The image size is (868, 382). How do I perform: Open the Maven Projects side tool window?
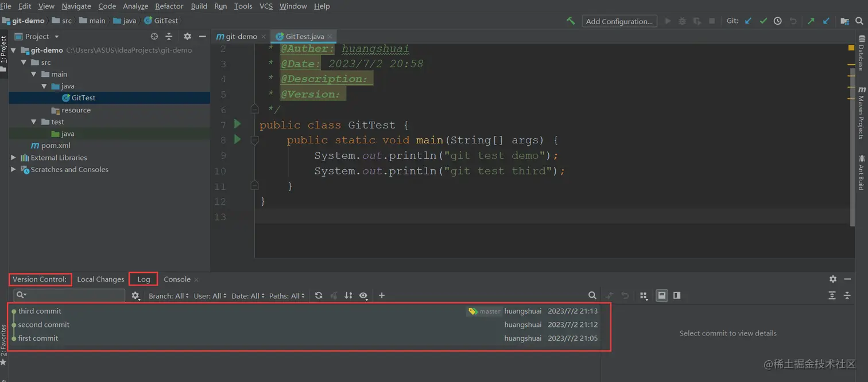click(x=861, y=112)
